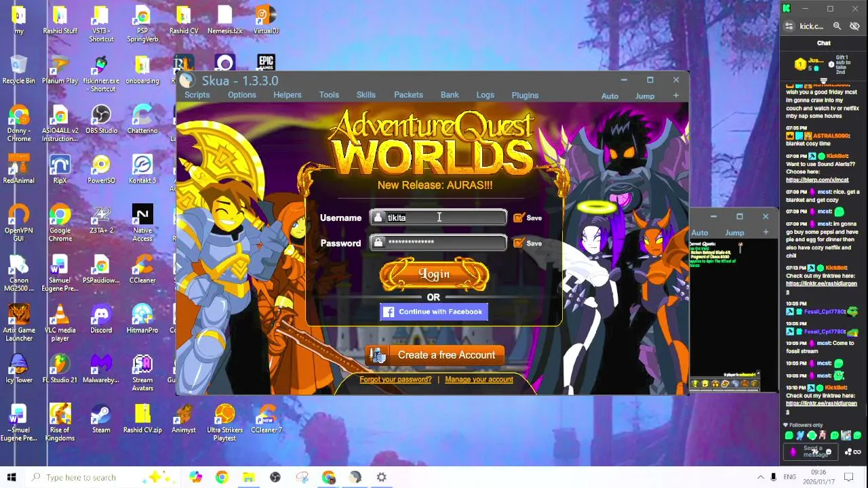
Task: Open the Copilot icon in taskbar
Action: [x=195, y=477]
